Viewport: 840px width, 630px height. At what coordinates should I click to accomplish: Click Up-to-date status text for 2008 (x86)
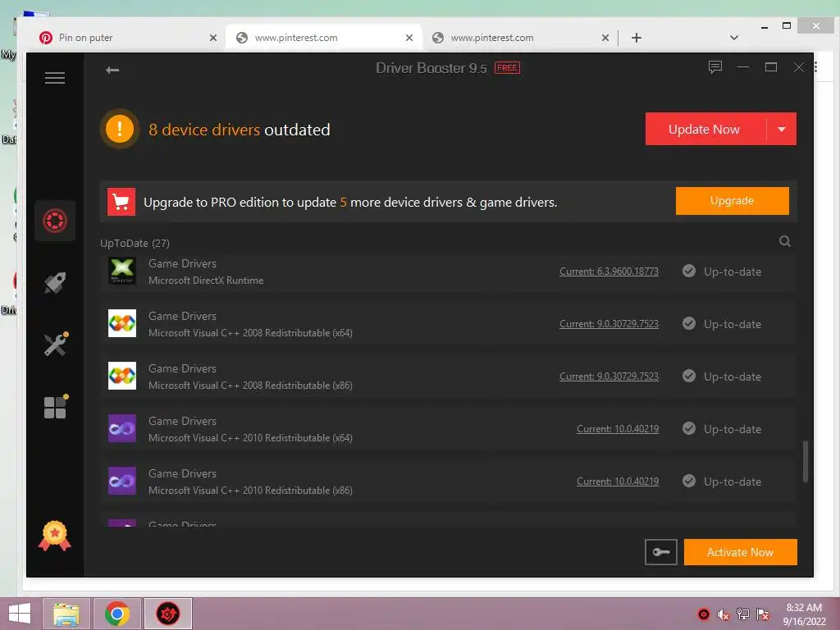[x=733, y=377]
